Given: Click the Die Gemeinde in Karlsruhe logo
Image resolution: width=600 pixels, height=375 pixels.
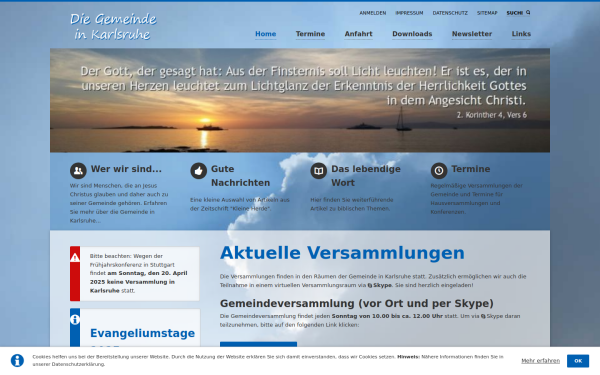Looking at the screenshot, I should coord(113,27).
